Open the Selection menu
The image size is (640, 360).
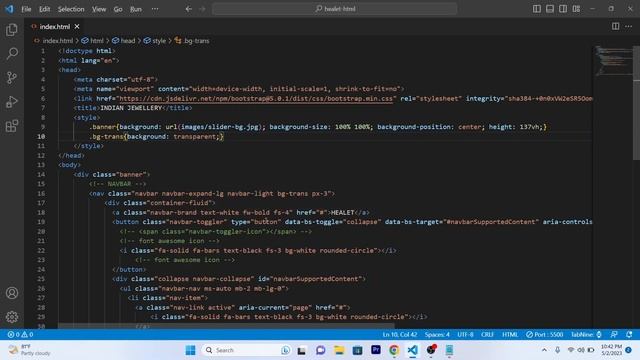point(71,9)
